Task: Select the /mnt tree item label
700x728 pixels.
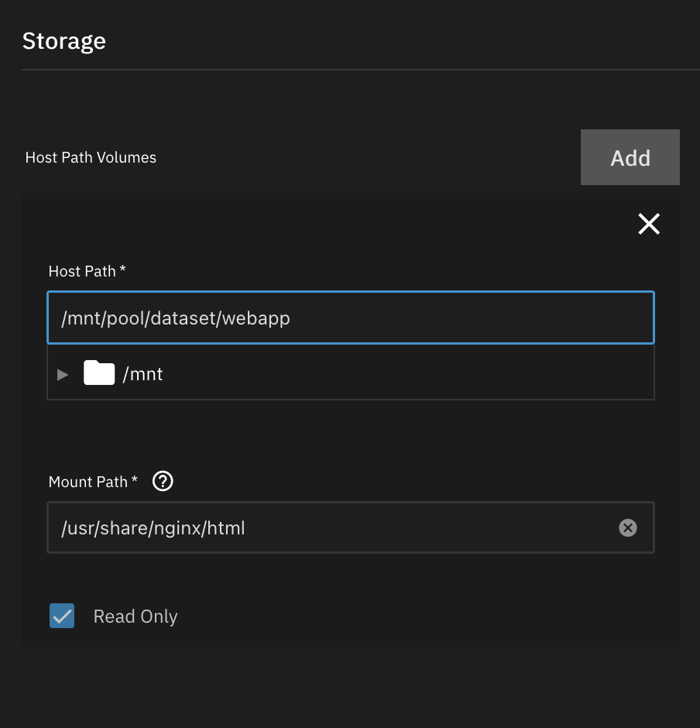Action: 143,374
